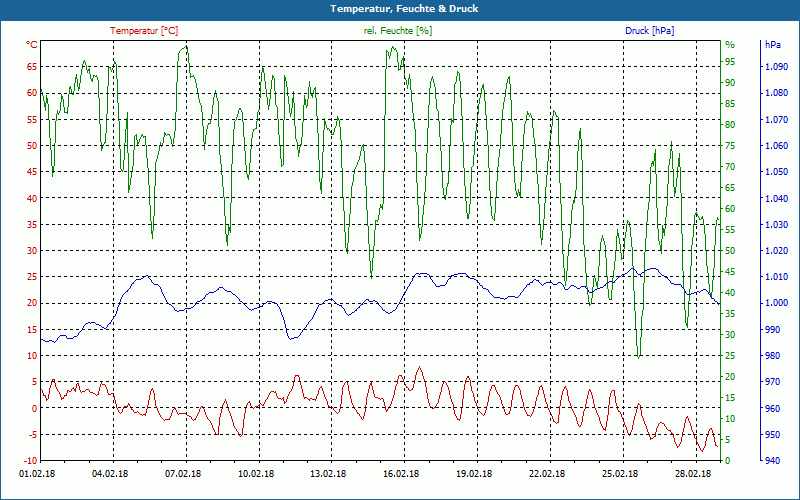Click '0' on the red temperature axis
The height and width of the screenshot is (500, 800).
tap(35, 408)
